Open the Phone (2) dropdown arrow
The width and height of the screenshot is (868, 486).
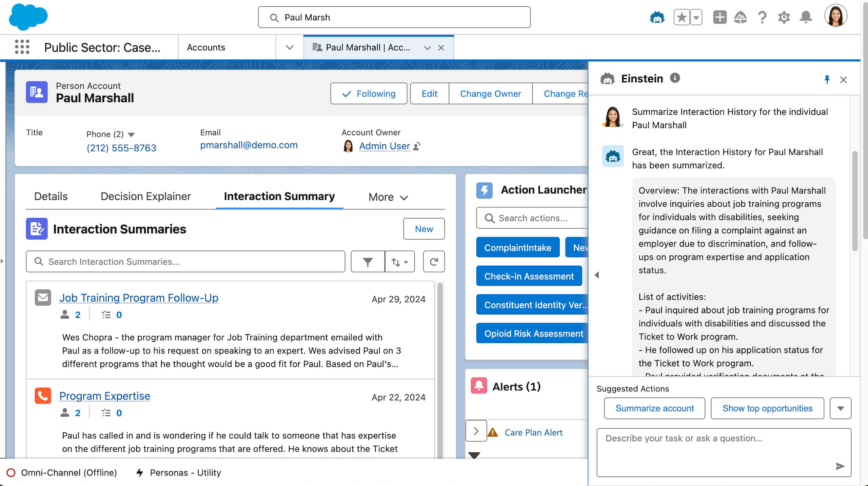pos(131,135)
